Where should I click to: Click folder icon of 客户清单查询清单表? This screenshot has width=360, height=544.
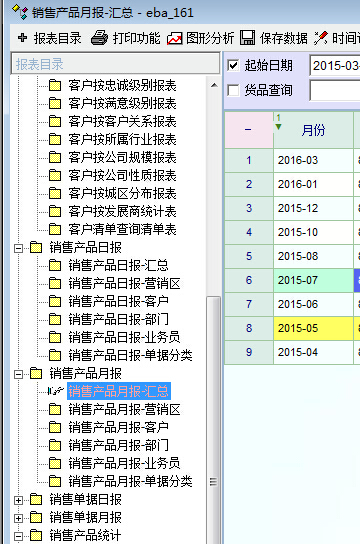pos(55,229)
